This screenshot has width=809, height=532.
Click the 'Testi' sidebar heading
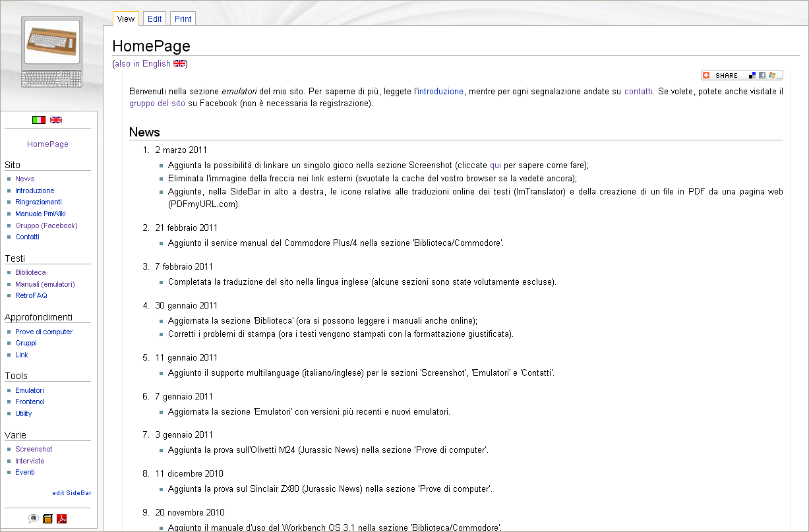(15, 258)
